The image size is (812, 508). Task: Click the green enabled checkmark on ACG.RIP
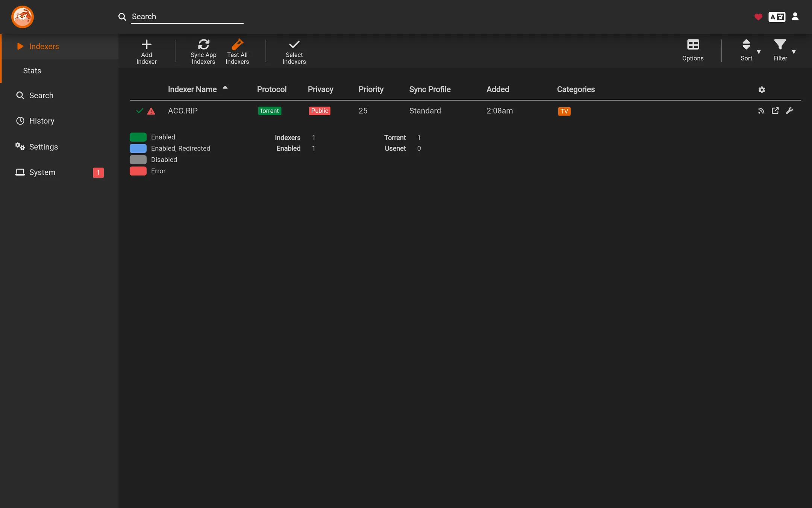[x=139, y=111]
